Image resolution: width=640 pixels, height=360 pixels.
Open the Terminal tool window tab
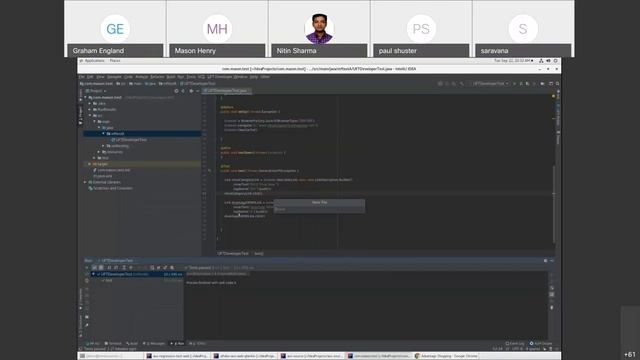coord(113,344)
